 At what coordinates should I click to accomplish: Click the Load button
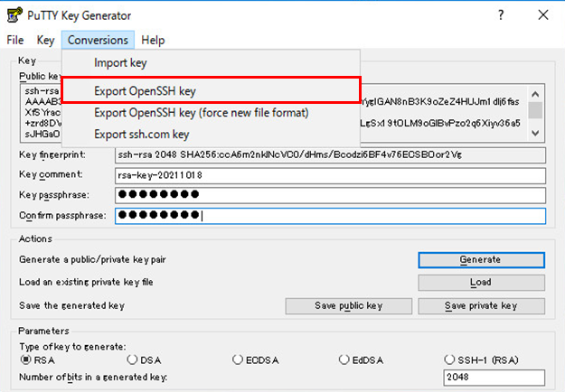click(482, 283)
